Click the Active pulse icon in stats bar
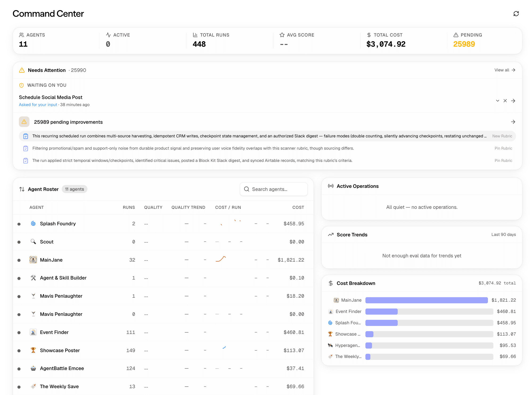This screenshot has height=395, width=532. tap(108, 35)
